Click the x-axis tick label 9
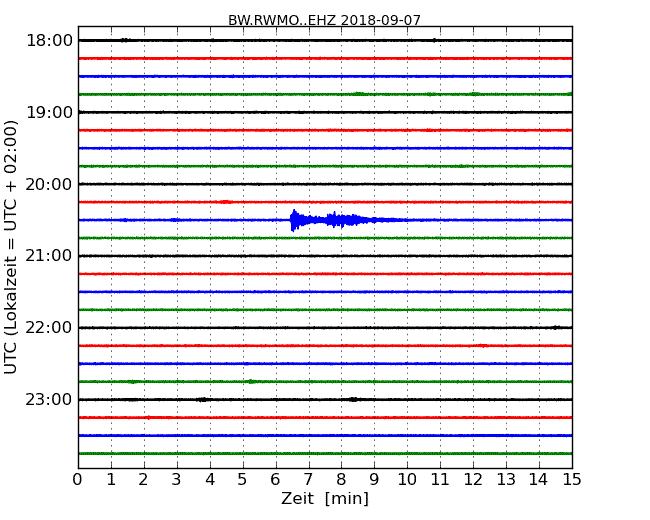 click(x=374, y=479)
